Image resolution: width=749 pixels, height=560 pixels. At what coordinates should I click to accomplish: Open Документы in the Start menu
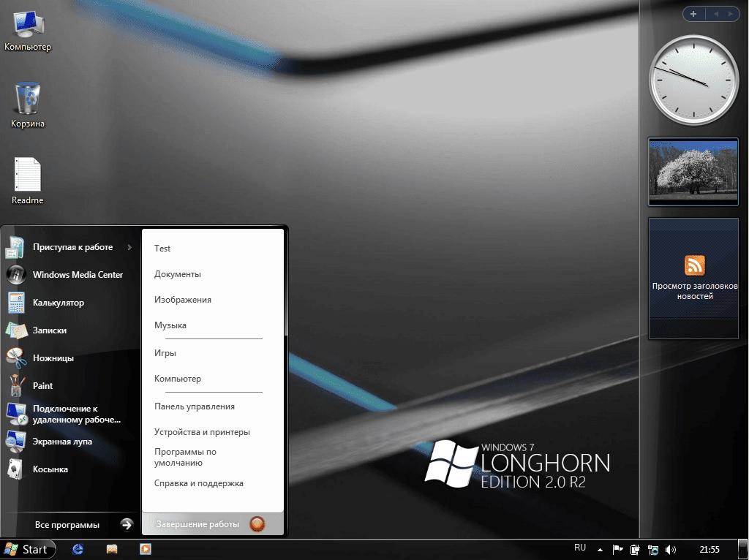177,274
